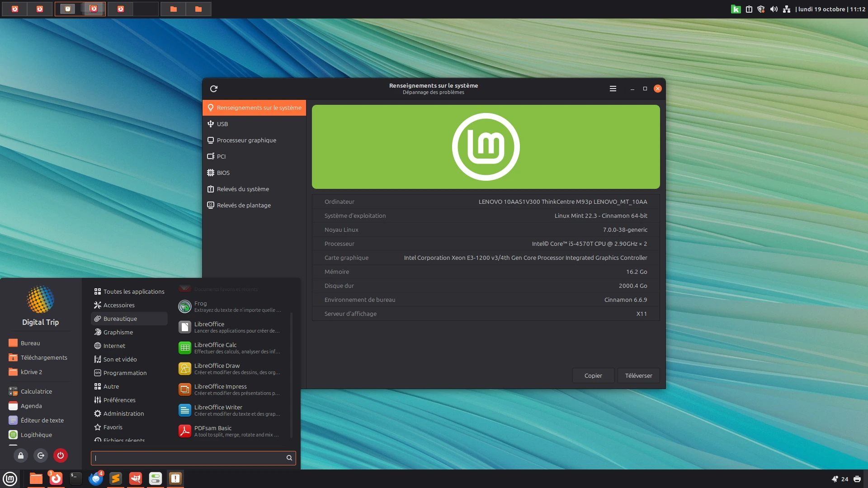Click the Linux Mint menu button in panel
Screen dimensions: 868x488
[10, 479]
